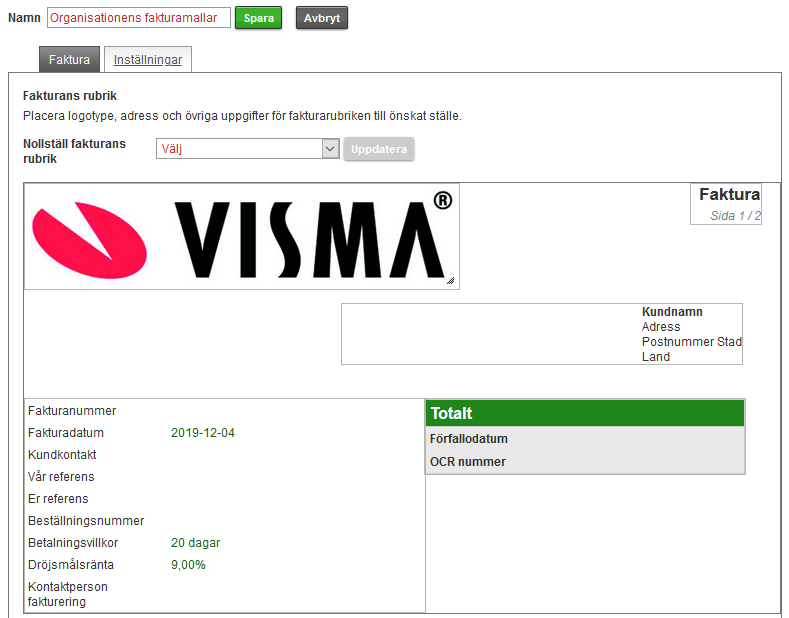Click the Fakturadatum value 2019-12-04
The image size is (789, 618).
203,433
